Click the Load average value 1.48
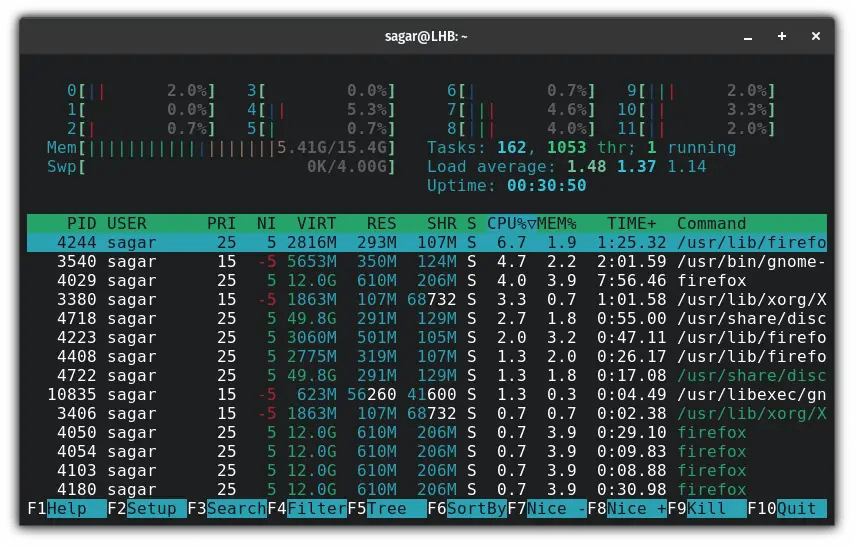This screenshot has width=856, height=547. (x=586, y=167)
